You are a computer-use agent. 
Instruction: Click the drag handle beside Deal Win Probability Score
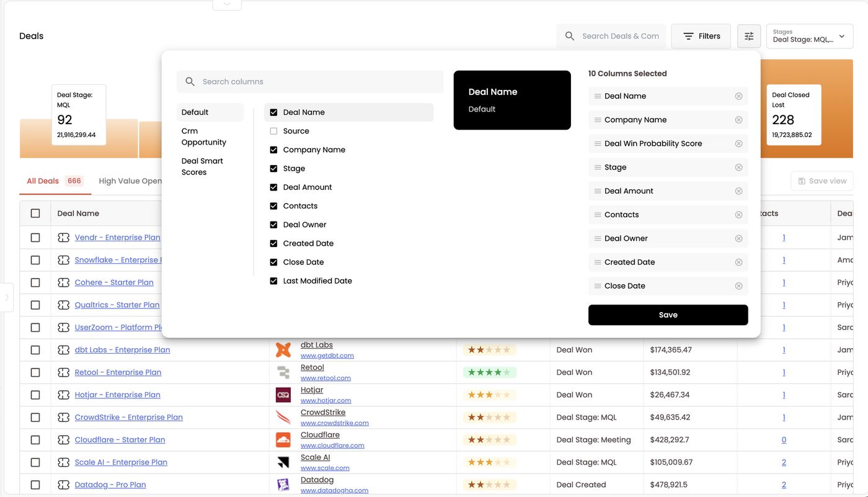click(x=598, y=143)
